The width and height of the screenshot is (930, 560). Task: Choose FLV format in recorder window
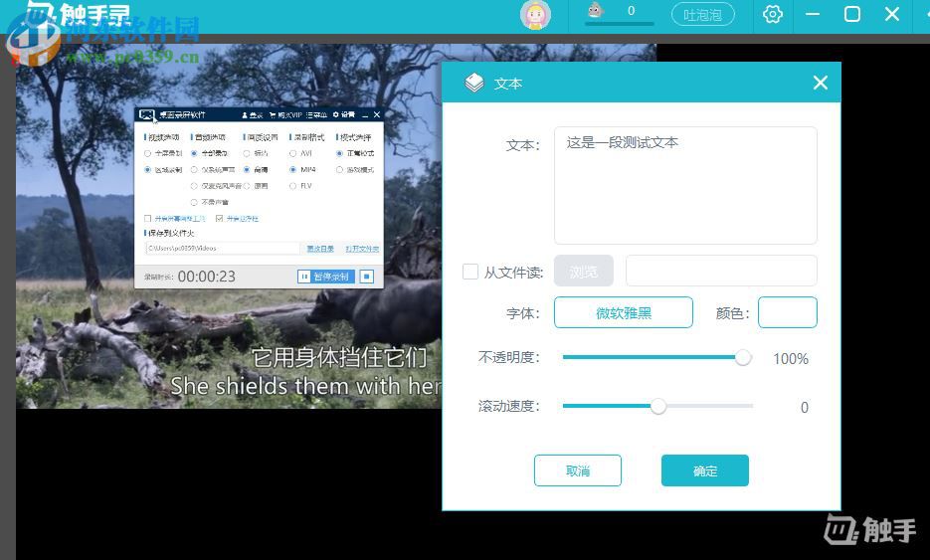pos(292,186)
